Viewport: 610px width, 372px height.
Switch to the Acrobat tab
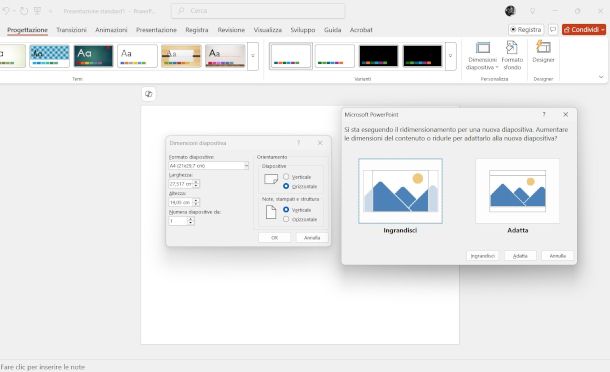361,30
